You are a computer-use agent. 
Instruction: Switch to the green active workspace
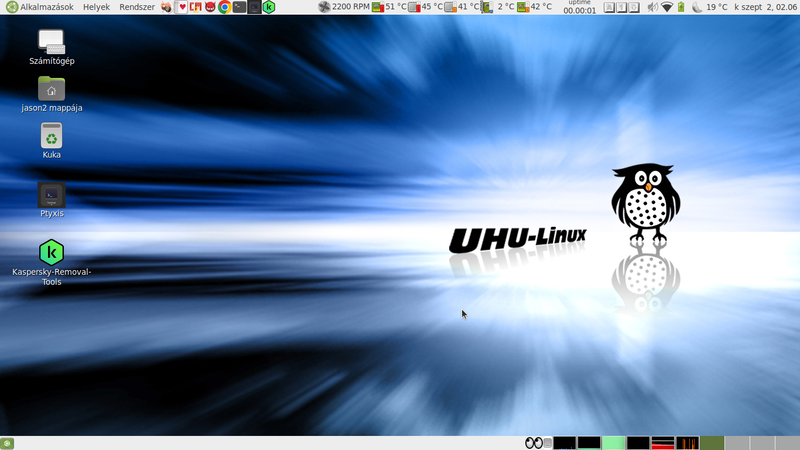coord(712,443)
